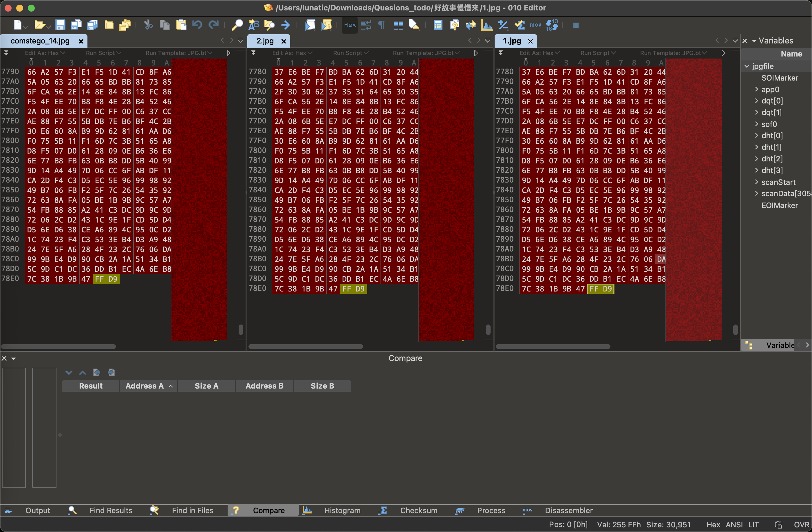This screenshot has width=812, height=532.
Task: Click the Paste clipboard icon
Action: pyautogui.click(x=181, y=25)
